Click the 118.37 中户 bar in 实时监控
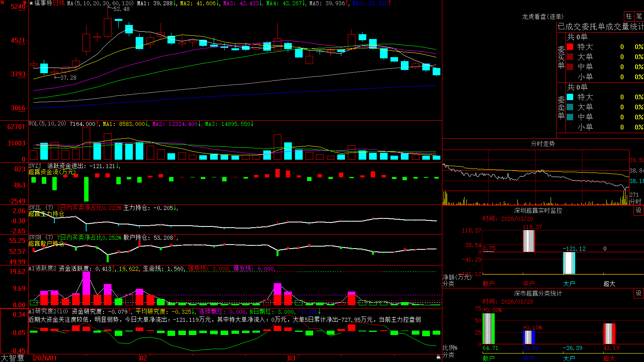Screen dimensions: 644x362 528,241
